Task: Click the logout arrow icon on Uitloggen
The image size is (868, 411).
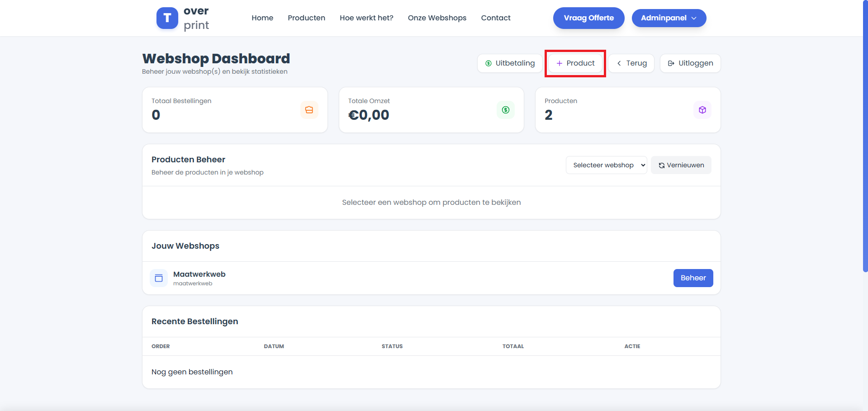Action: coord(671,63)
